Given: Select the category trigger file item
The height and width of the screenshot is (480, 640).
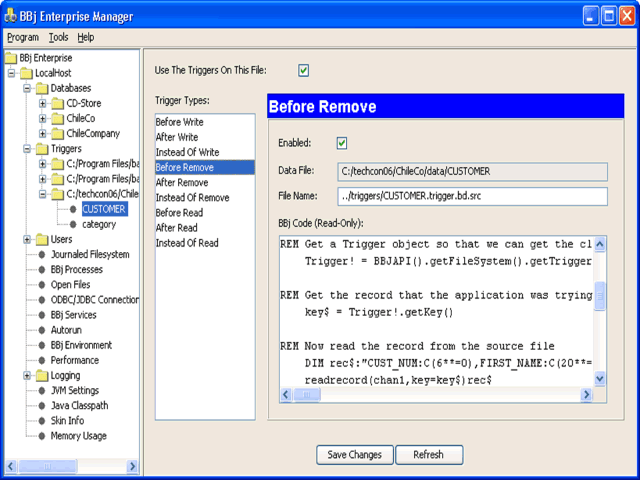Looking at the screenshot, I should pos(99,224).
